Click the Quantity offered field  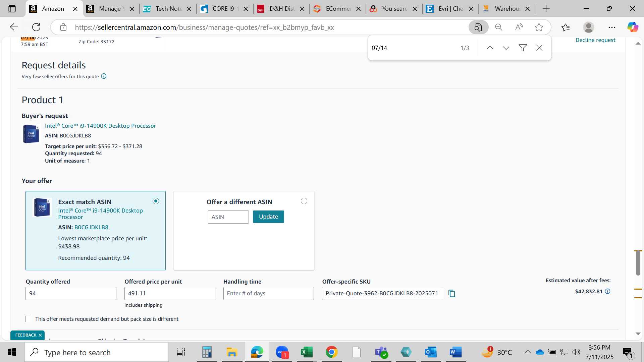coord(71,294)
